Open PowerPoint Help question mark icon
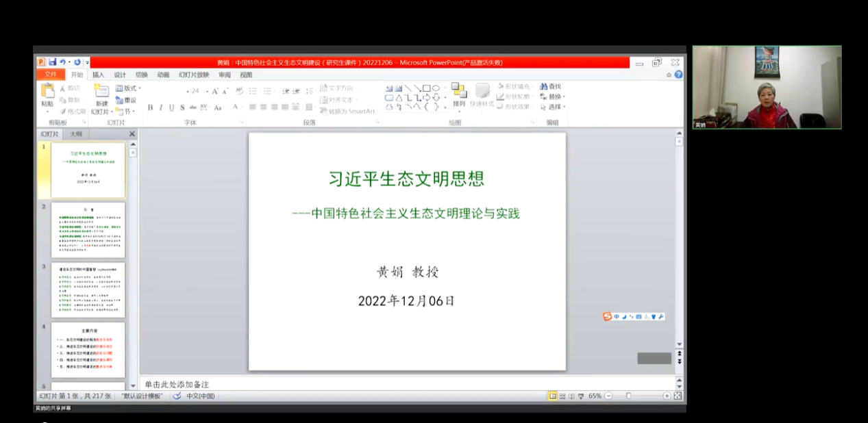This screenshot has height=423, width=868. point(678,75)
